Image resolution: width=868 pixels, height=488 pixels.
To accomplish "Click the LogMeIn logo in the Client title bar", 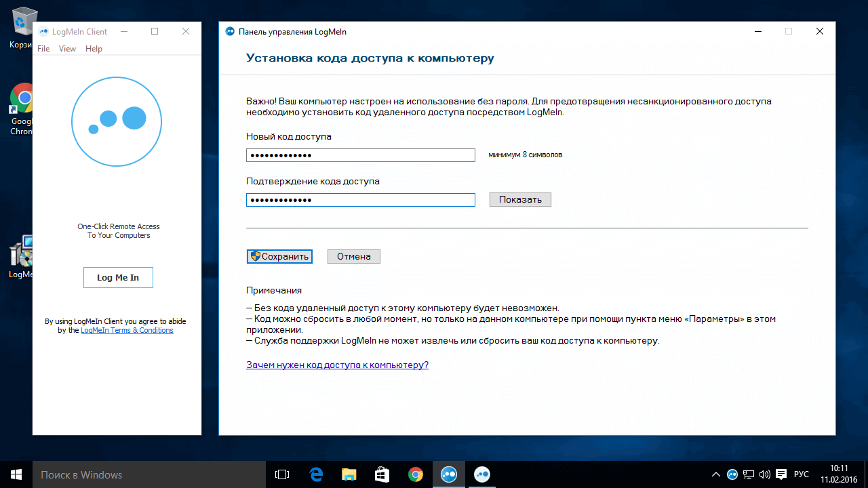I will tap(44, 32).
